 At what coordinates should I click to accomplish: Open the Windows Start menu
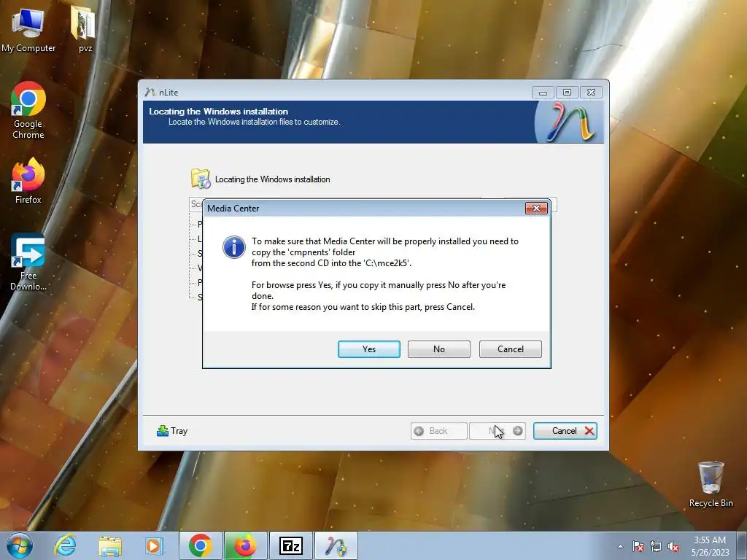coord(20,545)
